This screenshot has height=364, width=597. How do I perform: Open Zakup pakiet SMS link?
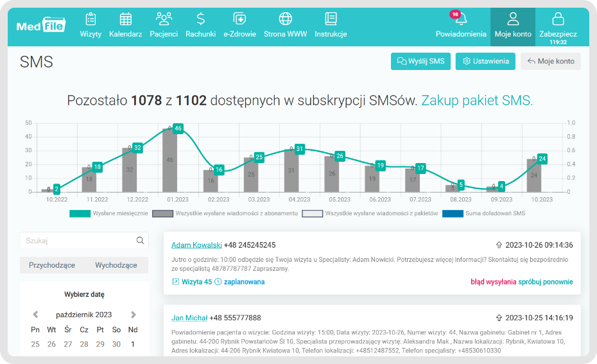(477, 100)
